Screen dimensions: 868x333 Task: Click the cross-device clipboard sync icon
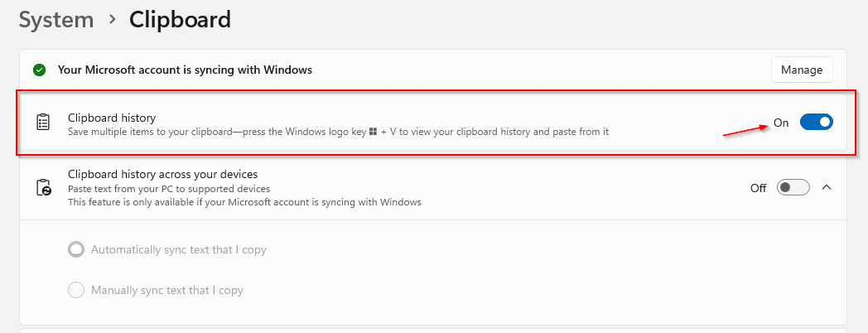tap(43, 187)
